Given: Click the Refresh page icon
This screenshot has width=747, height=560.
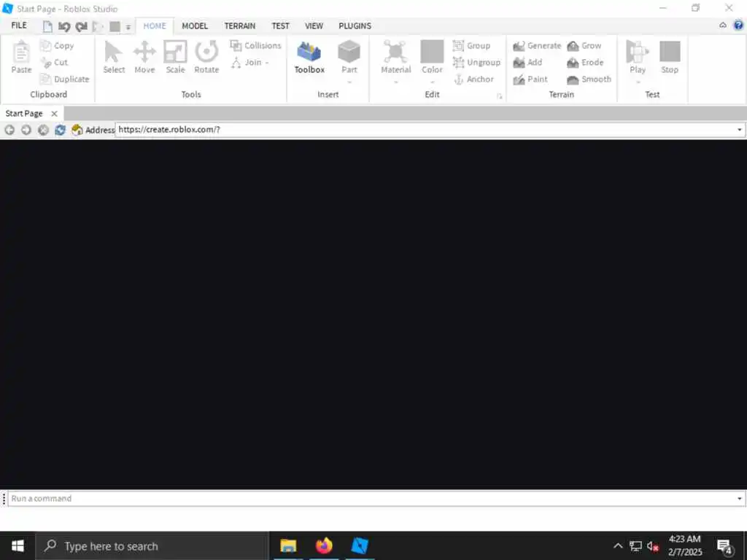Looking at the screenshot, I should click(x=60, y=130).
